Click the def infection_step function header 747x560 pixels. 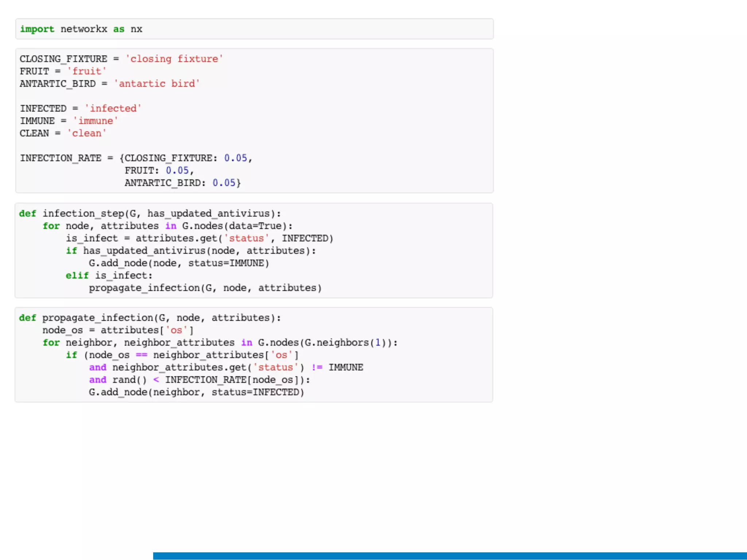tap(150, 214)
